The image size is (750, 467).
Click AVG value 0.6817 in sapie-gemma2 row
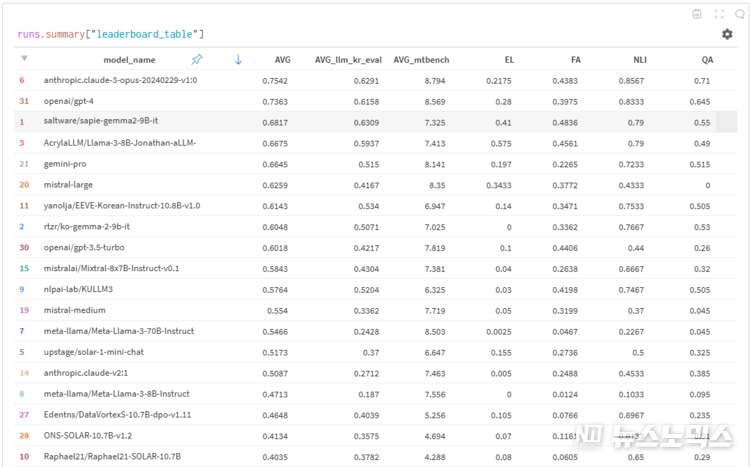tap(275, 122)
